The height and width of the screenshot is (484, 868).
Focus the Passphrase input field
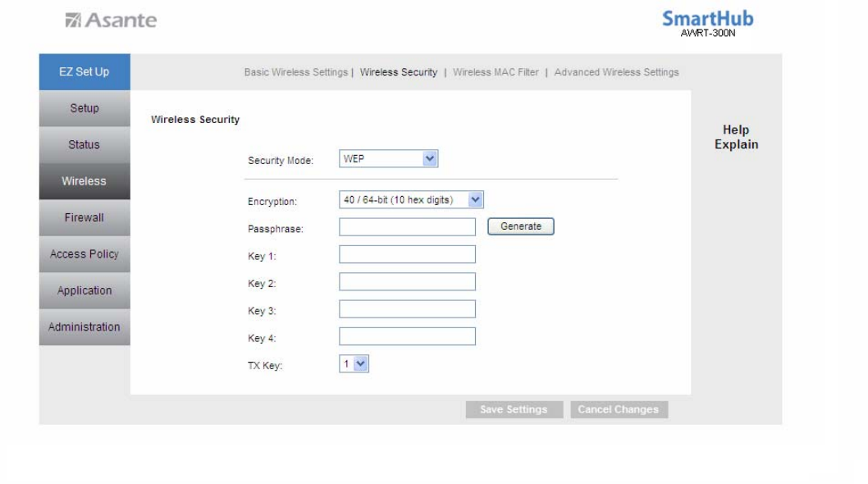tap(407, 227)
